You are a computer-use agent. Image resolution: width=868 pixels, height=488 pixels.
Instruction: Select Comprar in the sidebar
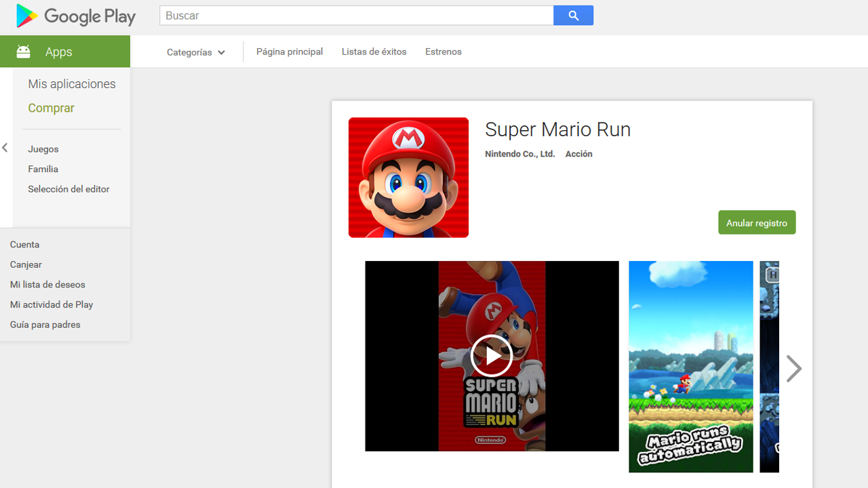[x=51, y=108]
